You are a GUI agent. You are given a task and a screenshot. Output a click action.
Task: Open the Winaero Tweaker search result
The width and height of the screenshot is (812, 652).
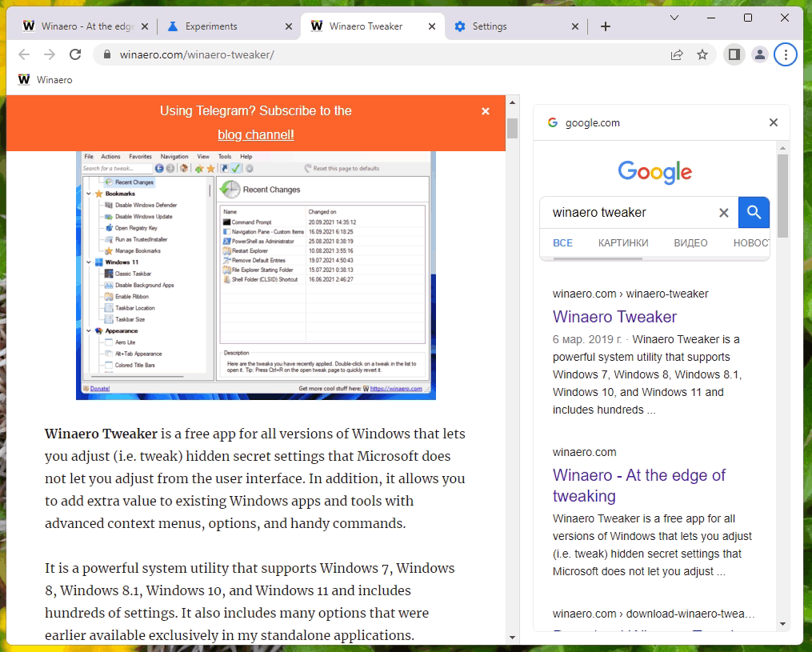614,317
